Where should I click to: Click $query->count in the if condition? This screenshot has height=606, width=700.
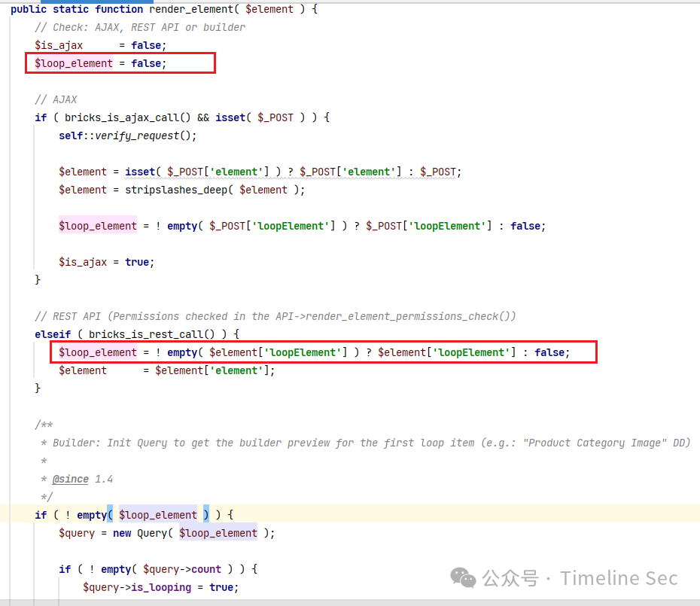[x=182, y=569]
